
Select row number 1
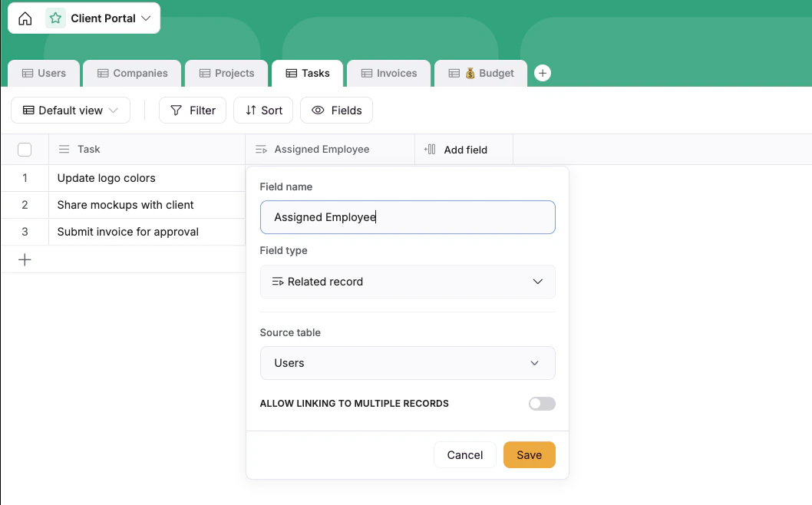pyautogui.click(x=25, y=178)
